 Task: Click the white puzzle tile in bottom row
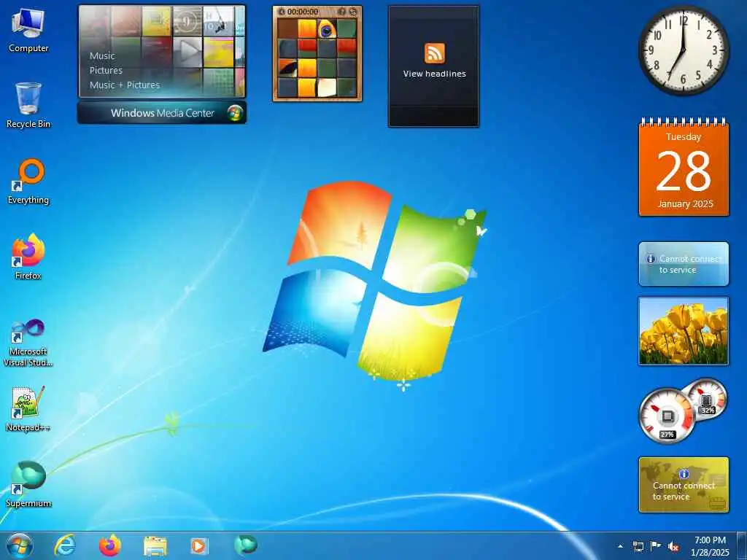[x=326, y=87]
